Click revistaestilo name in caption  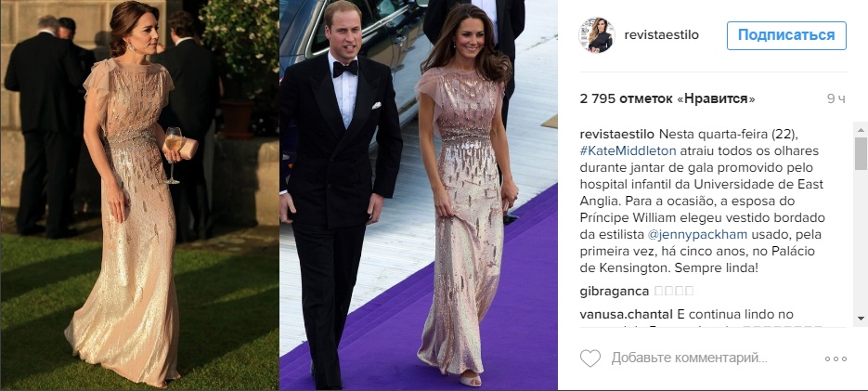tap(617, 135)
